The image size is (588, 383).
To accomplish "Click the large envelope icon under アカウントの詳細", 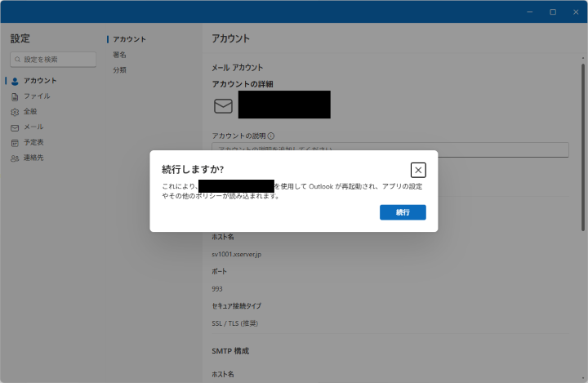I will (x=223, y=106).
